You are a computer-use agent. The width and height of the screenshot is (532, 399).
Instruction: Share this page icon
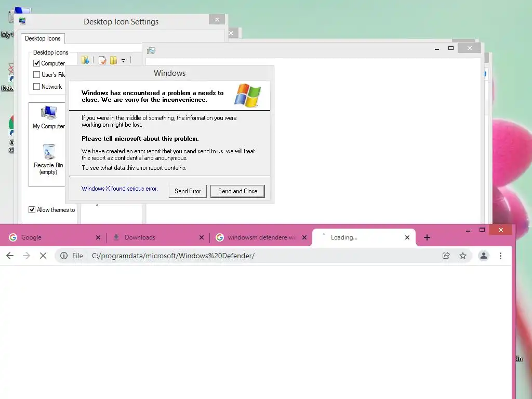point(446,256)
